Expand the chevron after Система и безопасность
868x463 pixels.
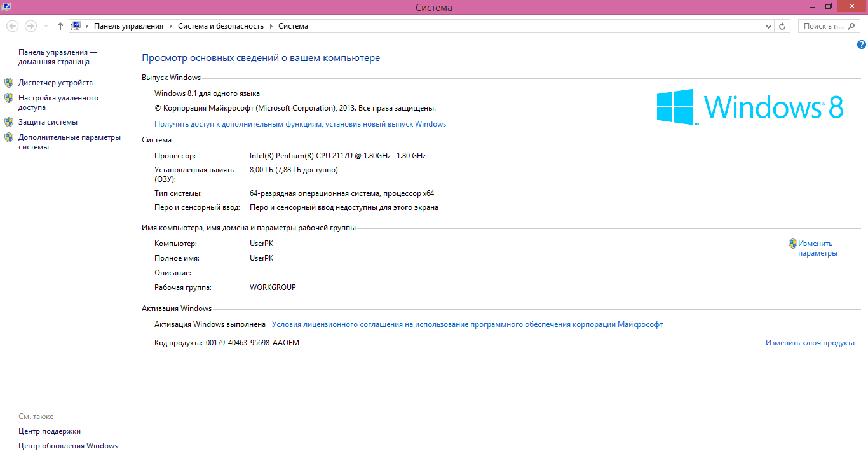[x=271, y=26]
